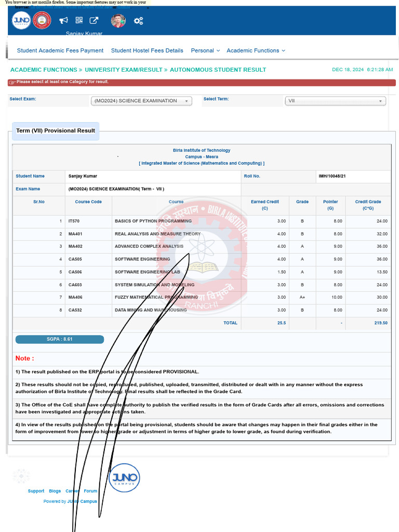Click the faded emblem icon in footer
This screenshot has height=532, width=399.
coord(21,476)
